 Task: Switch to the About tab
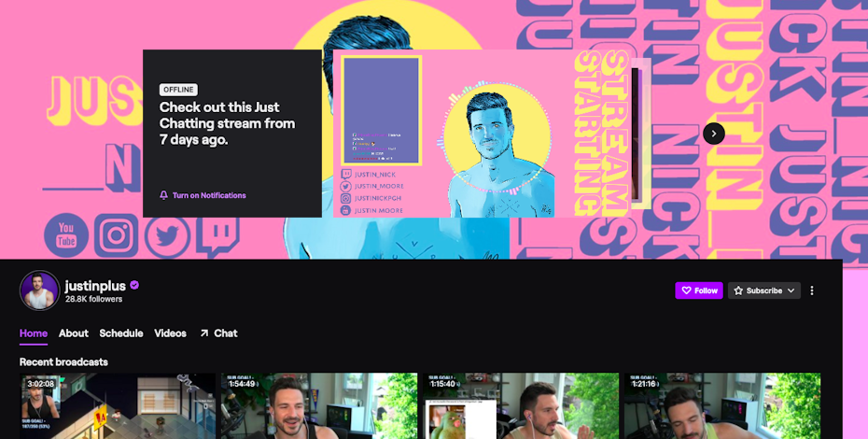click(74, 333)
